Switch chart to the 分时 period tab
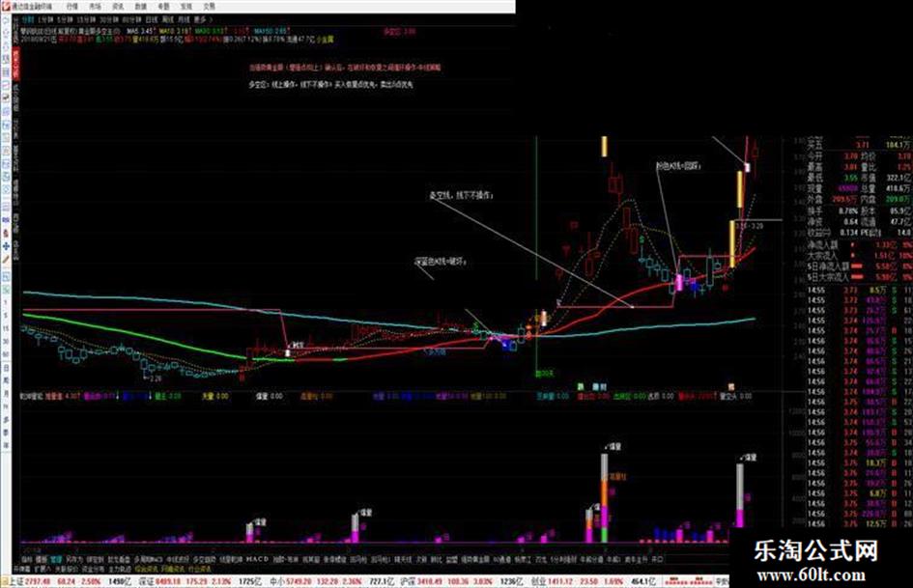 [x=28, y=19]
